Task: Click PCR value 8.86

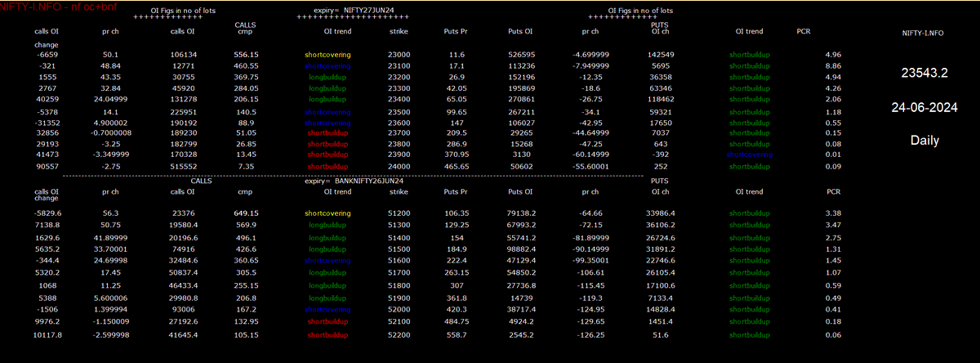Action: pos(834,65)
